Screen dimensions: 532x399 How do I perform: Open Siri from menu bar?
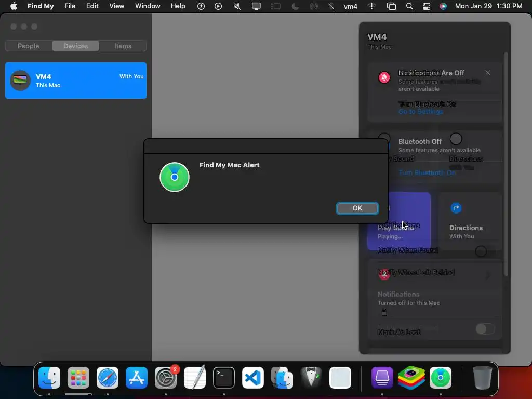443,6
